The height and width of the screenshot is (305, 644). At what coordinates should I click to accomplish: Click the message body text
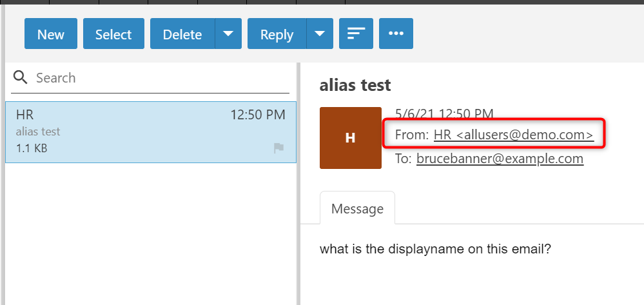(x=435, y=249)
